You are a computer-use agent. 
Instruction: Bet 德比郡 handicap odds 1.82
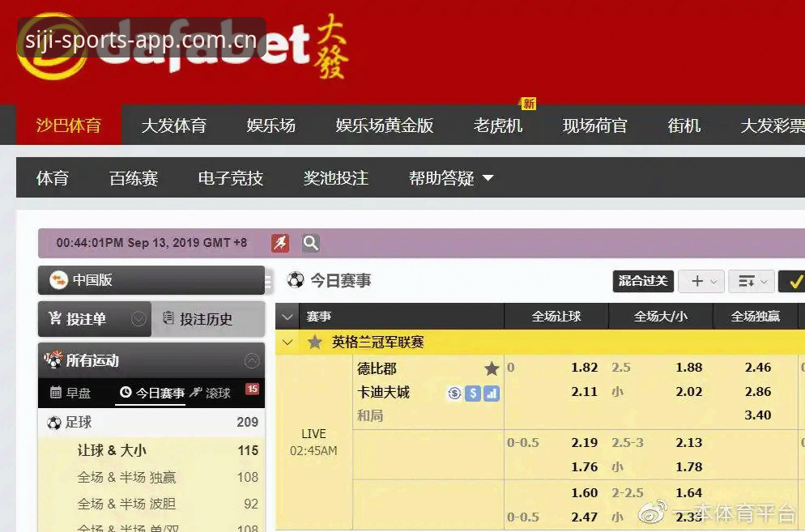[584, 368]
